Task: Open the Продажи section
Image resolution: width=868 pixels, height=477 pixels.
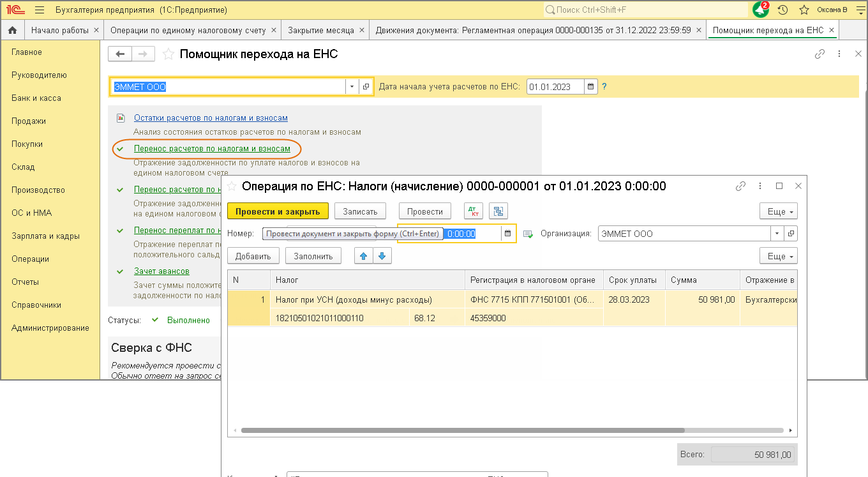Action: (29, 121)
